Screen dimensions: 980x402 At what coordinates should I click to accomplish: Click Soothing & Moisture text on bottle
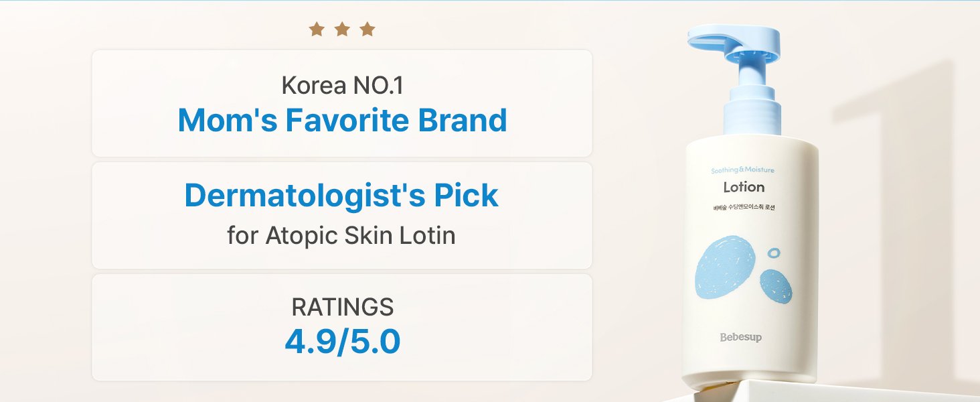click(x=742, y=170)
